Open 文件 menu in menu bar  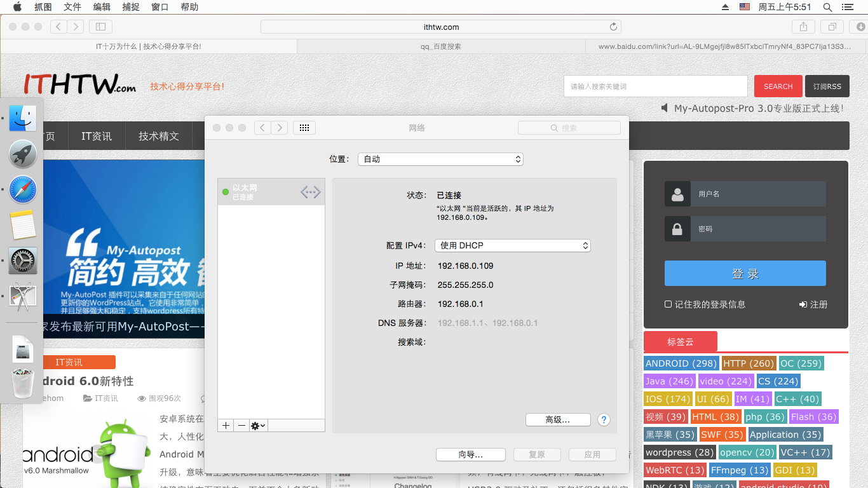72,7
